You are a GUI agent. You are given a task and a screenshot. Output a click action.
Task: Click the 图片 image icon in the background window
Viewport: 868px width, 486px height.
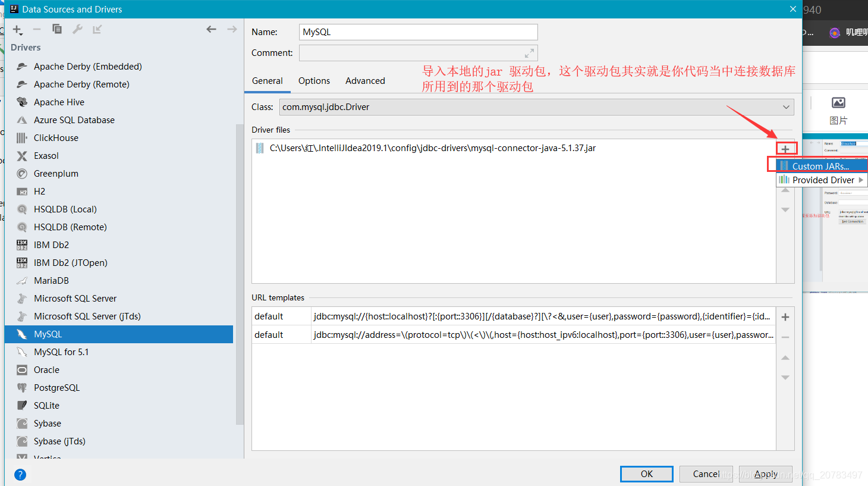838,103
